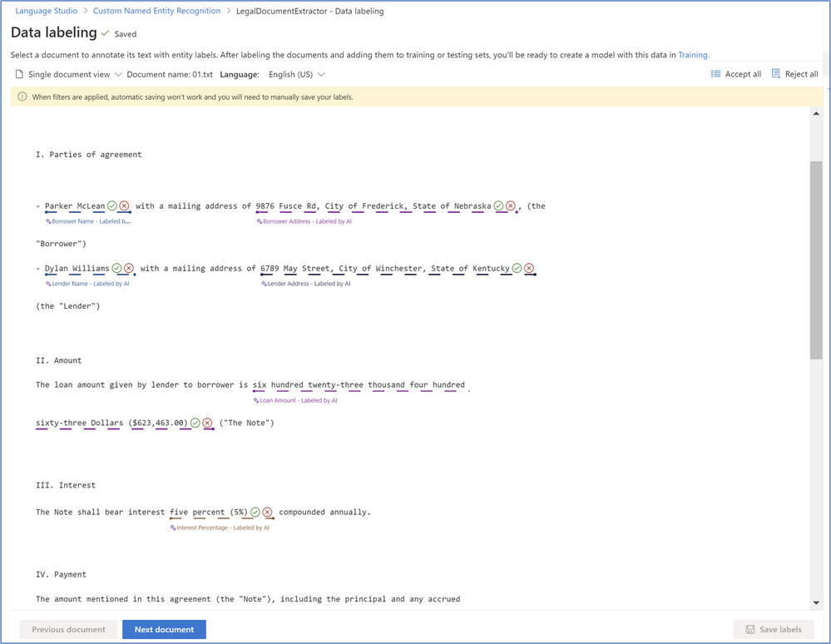Click Reject all
This screenshot has height=644, width=831.
(x=794, y=74)
